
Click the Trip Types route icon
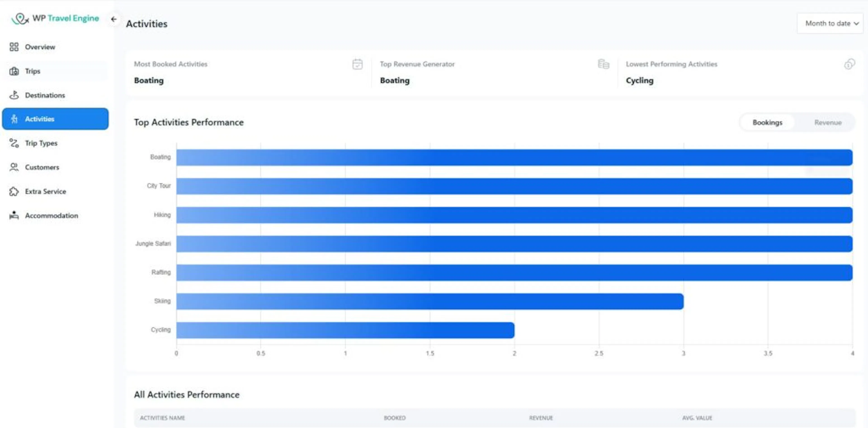14,143
